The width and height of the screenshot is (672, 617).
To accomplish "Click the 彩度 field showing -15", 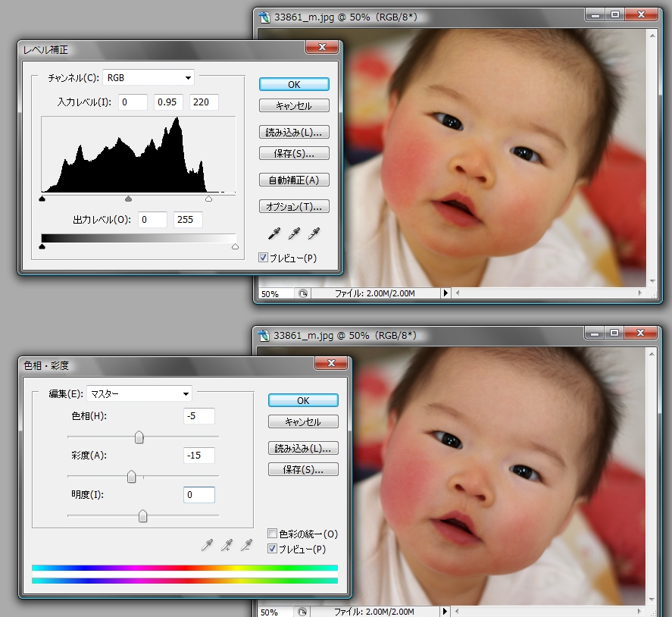I will (199, 456).
